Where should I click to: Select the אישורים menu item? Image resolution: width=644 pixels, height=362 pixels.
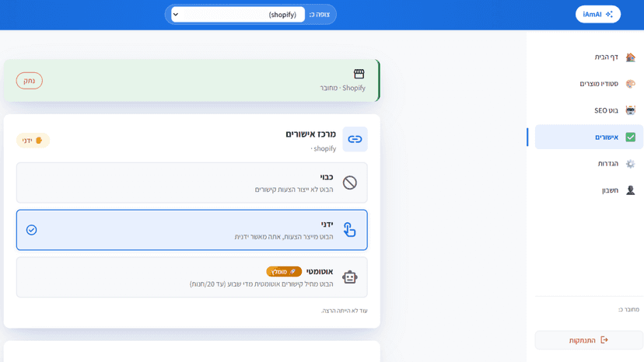(589, 137)
